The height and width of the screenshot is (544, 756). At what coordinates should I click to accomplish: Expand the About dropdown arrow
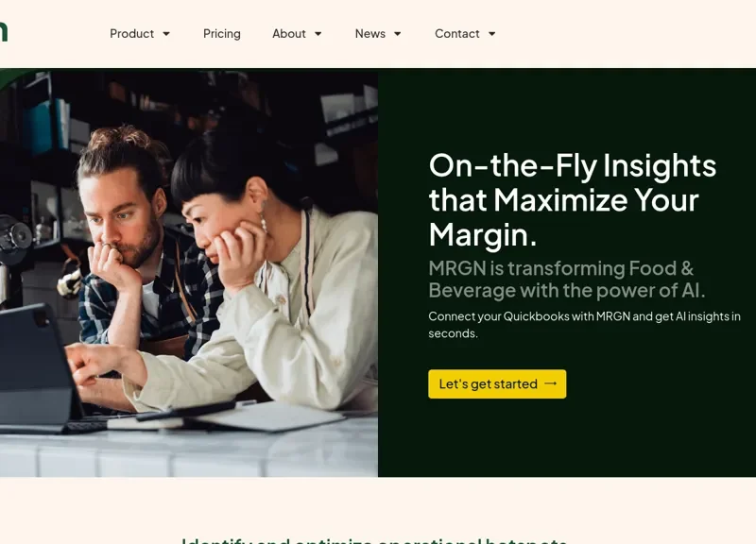point(318,34)
